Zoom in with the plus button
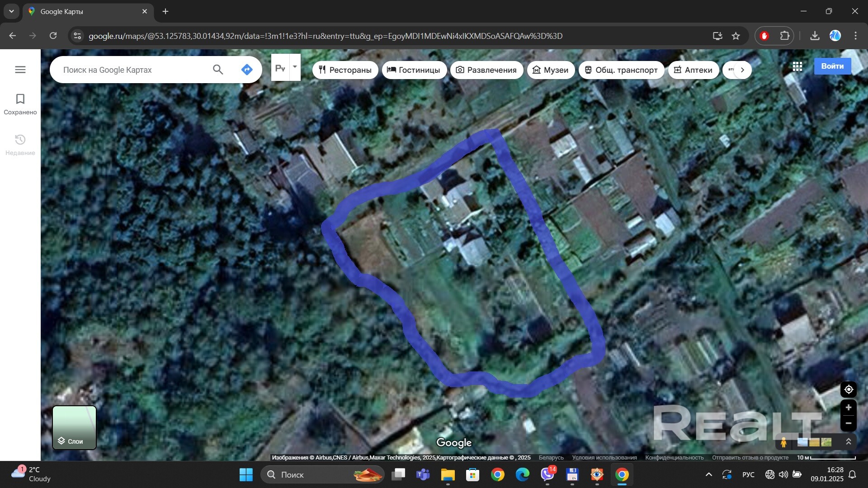The image size is (868, 488). pyautogui.click(x=849, y=408)
